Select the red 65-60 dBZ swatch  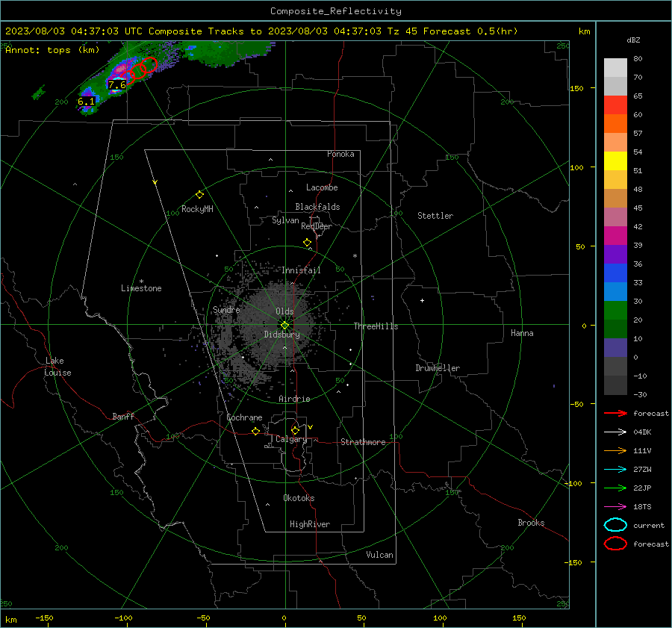pyautogui.click(x=615, y=105)
